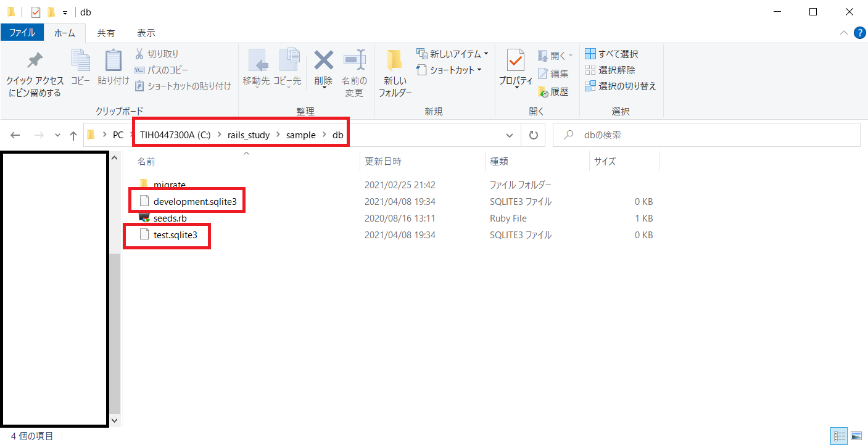Switch to the Share (共有) tab
This screenshot has height=445, width=868.
(106, 33)
